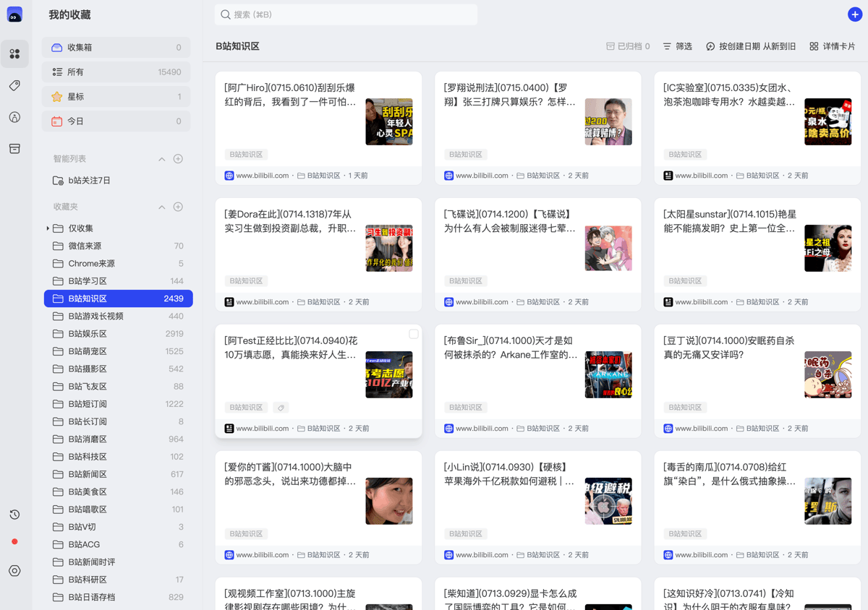Expand the 仅收集 folder tree

(x=48, y=228)
